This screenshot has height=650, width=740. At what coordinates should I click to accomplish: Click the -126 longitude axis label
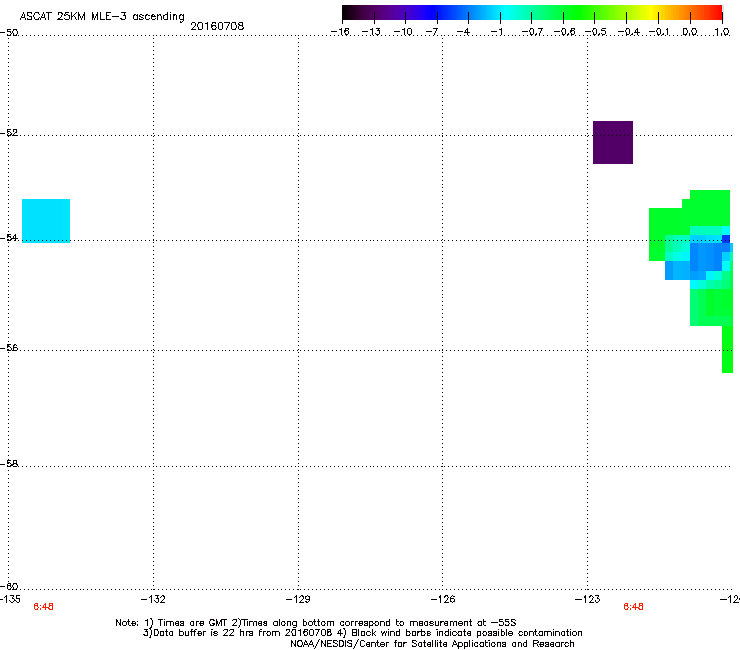click(x=443, y=599)
